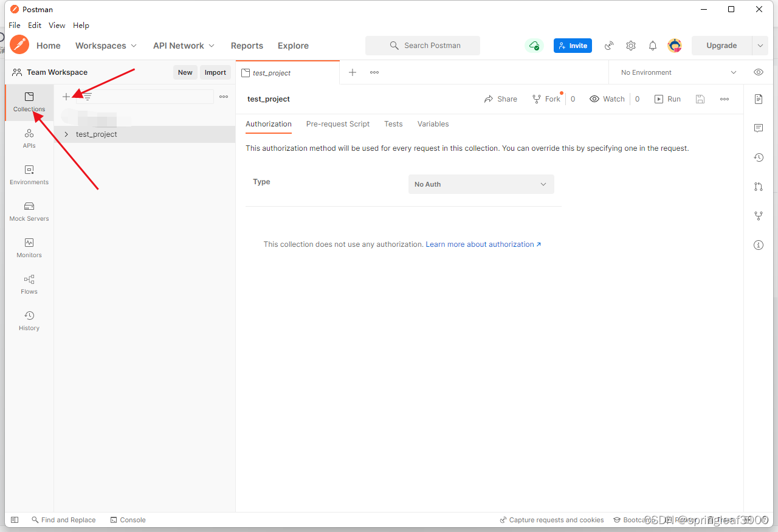This screenshot has width=778, height=532.
Task: Open the Environments sidebar section
Action: pos(29,175)
